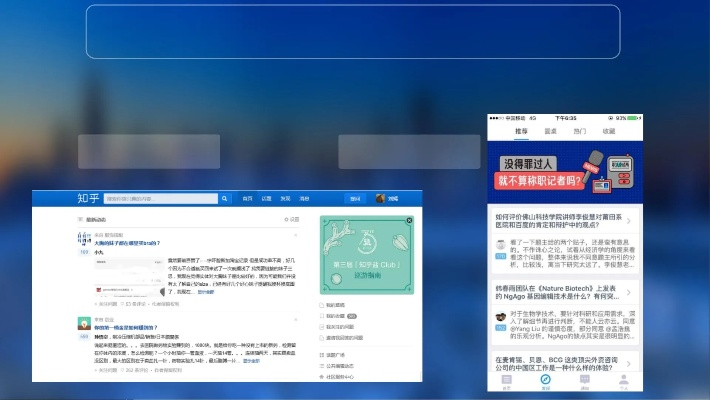Open the 首页 item in web navigation
Viewport: 710px width, 400px height.
tap(247, 198)
